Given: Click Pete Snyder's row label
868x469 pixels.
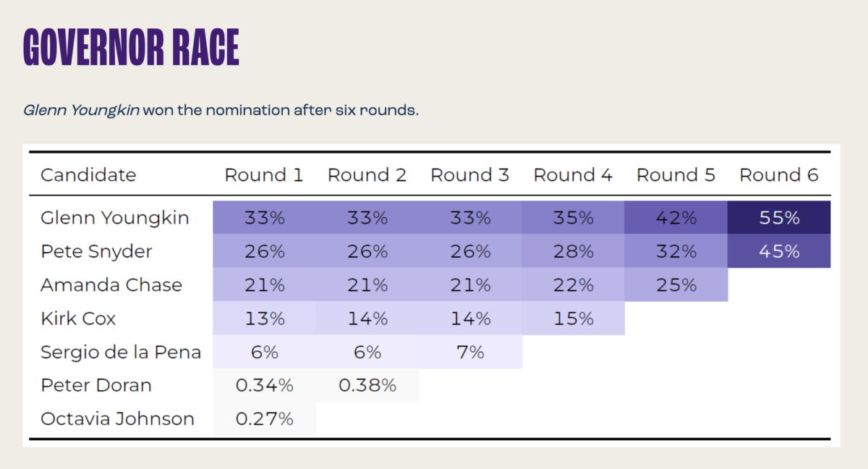Looking at the screenshot, I should click(x=96, y=251).
